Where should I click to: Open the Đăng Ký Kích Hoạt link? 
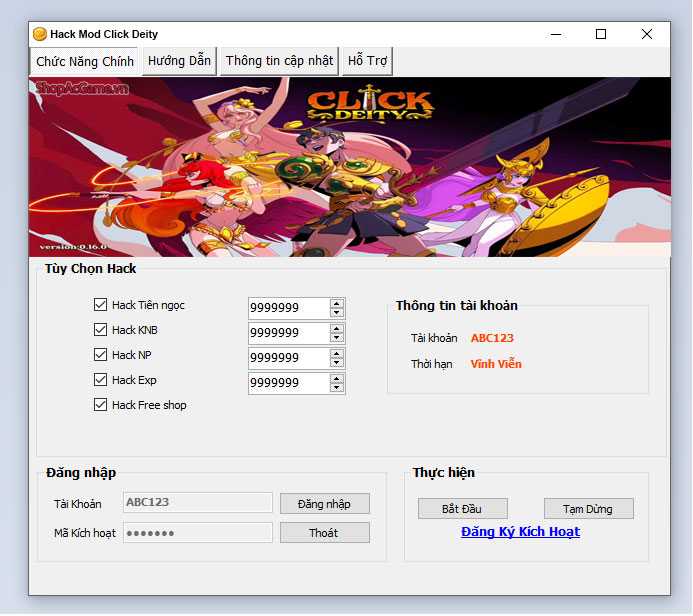[x=520, y=532]
